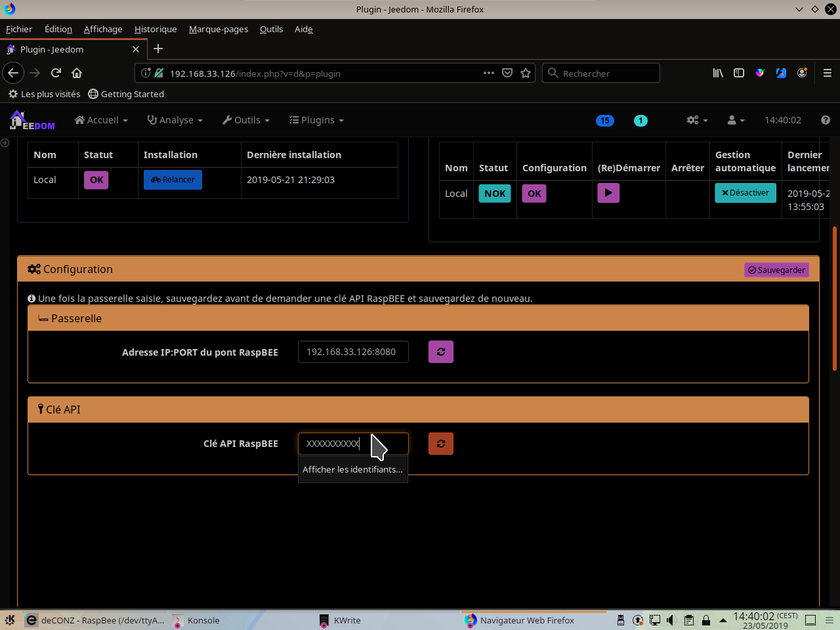Show site information icon in URL bar
The image size is (840, 630).
pos(146,73)
